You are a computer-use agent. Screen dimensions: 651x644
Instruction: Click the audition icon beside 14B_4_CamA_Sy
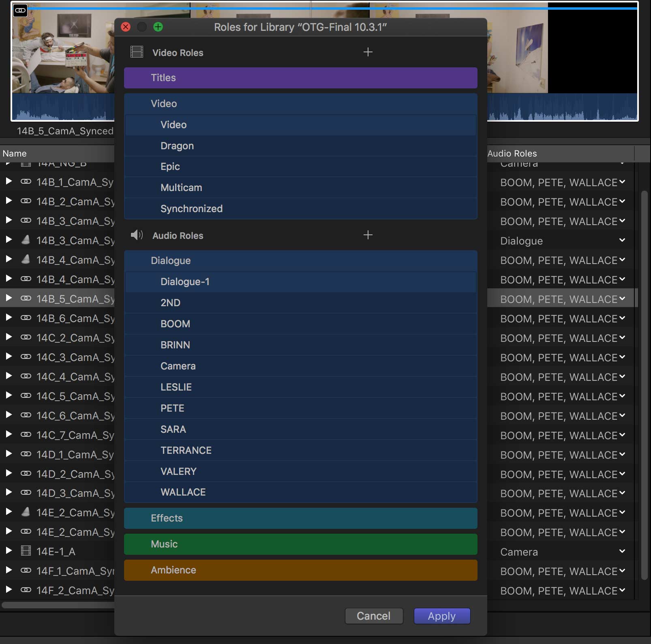click(x=26, y=259)
